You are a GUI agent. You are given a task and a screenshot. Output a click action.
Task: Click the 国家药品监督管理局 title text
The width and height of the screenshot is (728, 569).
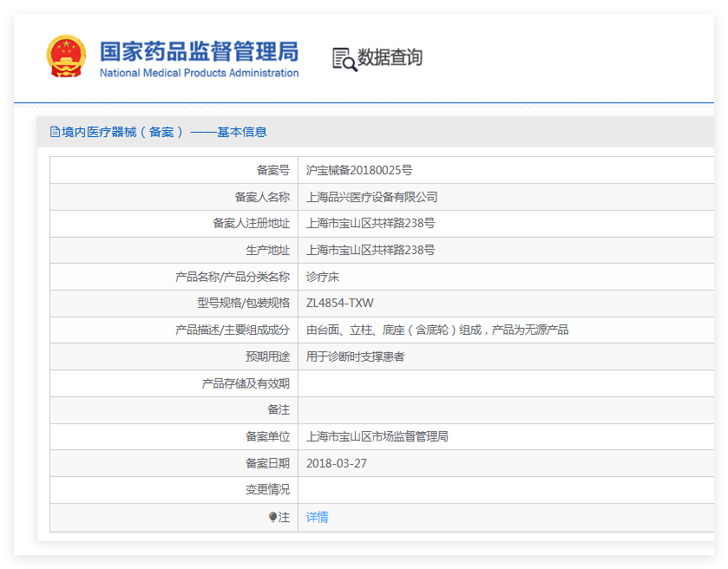point(200,51)
